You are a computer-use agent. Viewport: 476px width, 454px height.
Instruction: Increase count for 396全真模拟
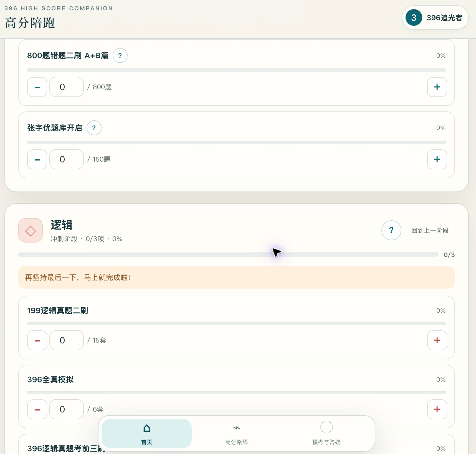[437, 409]
